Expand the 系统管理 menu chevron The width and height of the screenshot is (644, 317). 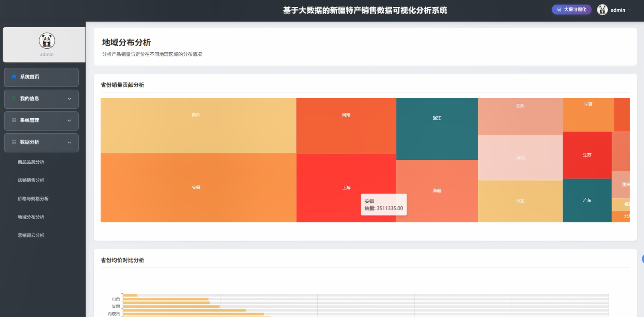point(69,120)
